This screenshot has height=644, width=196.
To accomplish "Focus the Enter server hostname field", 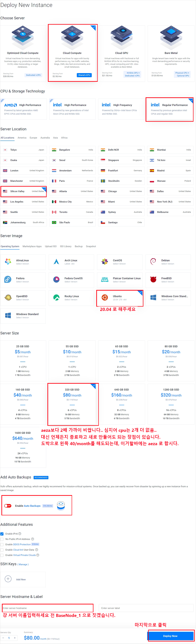I will click(x=47, y=608).
